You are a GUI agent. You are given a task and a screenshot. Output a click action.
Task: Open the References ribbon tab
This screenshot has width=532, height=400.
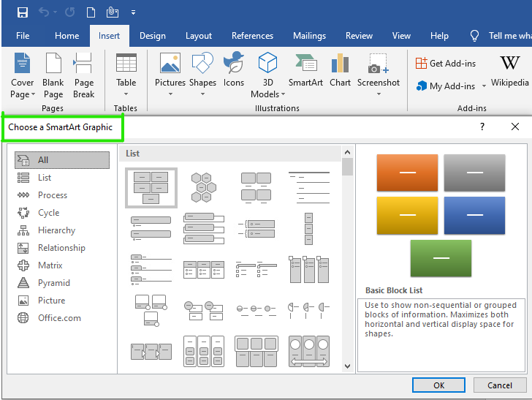click(252, 36)
